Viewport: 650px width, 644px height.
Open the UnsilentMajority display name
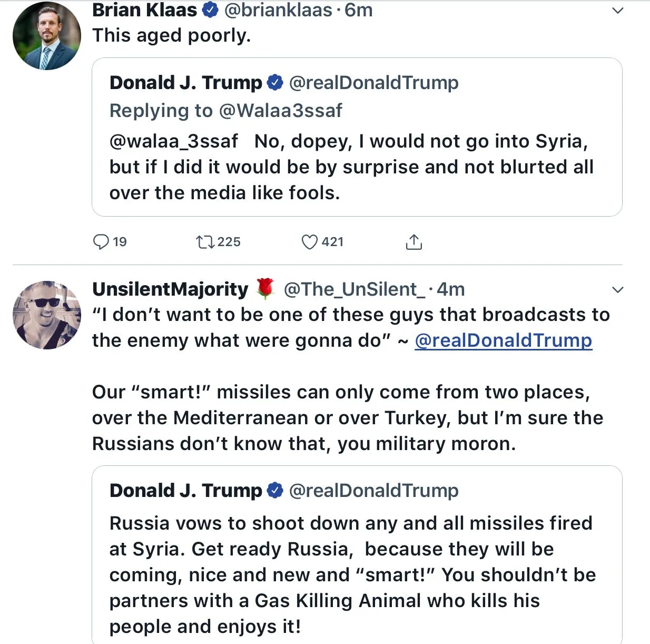[170, 289]
